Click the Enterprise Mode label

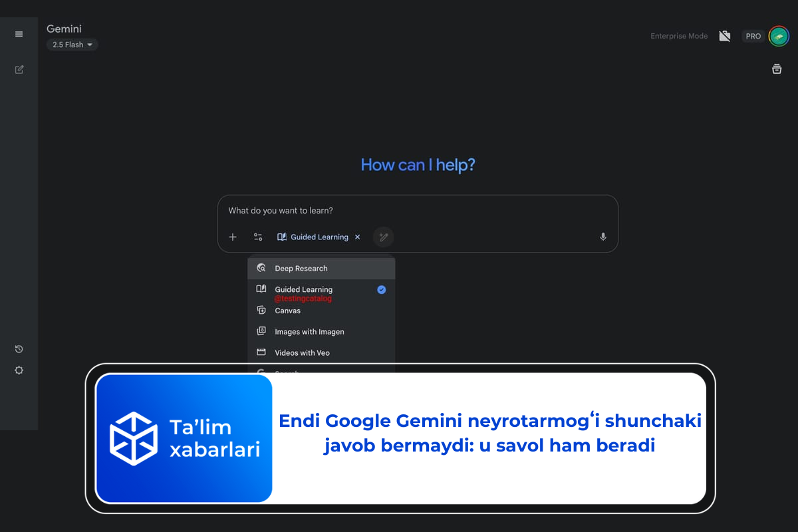tap(679, 36)
